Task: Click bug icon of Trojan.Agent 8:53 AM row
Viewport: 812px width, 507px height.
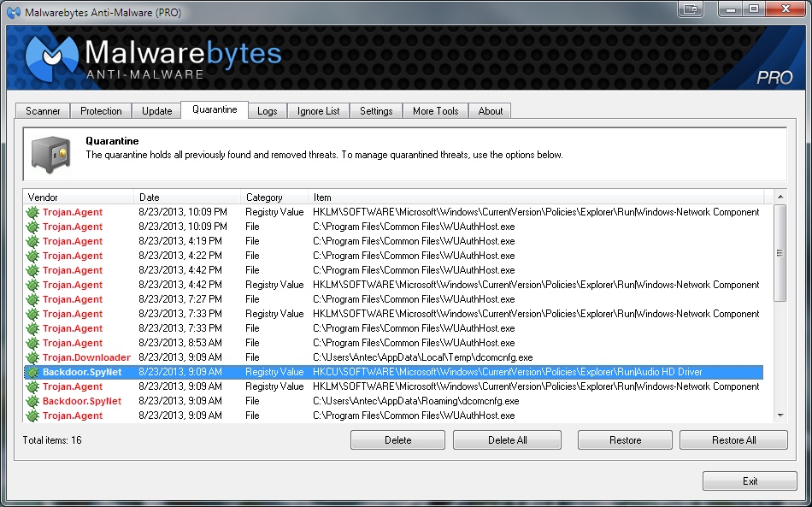Action: coord(32,343)
